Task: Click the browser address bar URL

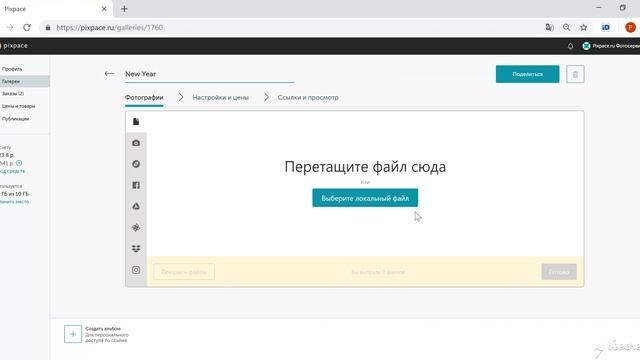Action: [x=109, y=27]
